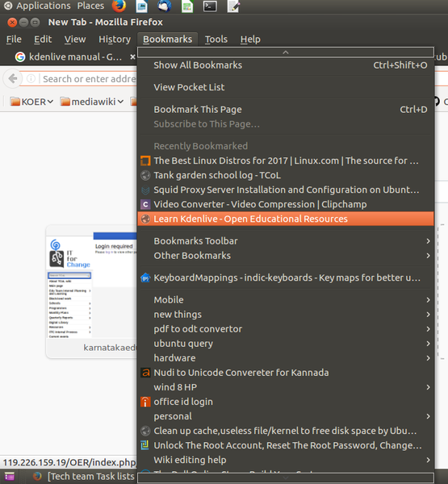Viewport: 448px width, 484px height.
Task: Open the Tools menu
Action: coord(216,40)
